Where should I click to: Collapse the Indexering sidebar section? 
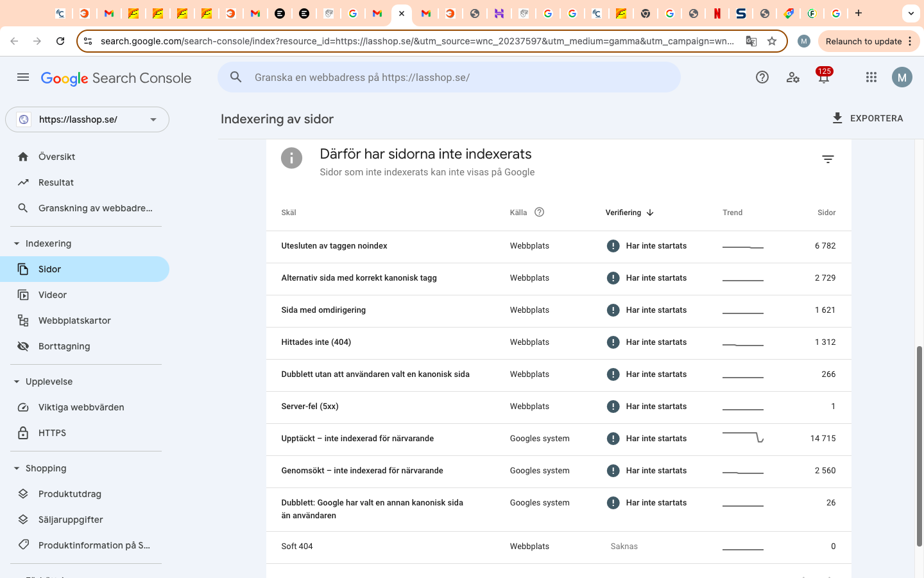coord(17,243)
